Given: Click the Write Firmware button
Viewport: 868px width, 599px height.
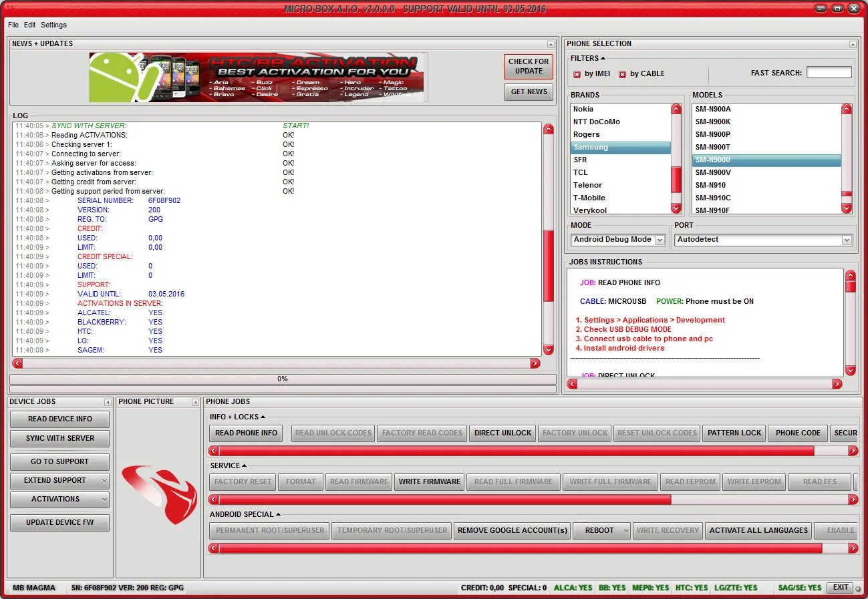Looking at the screenshot, I should point(429,481).
